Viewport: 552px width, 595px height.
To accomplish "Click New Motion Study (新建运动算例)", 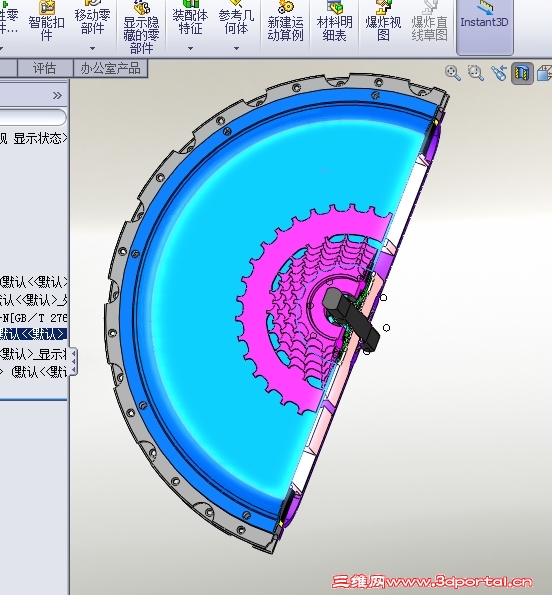I will 285,21.
